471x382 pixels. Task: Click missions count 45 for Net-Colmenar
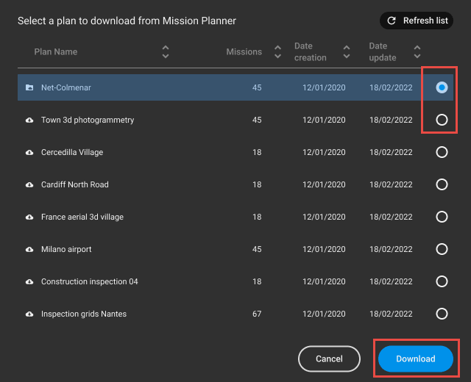click(x=257, y=88)
